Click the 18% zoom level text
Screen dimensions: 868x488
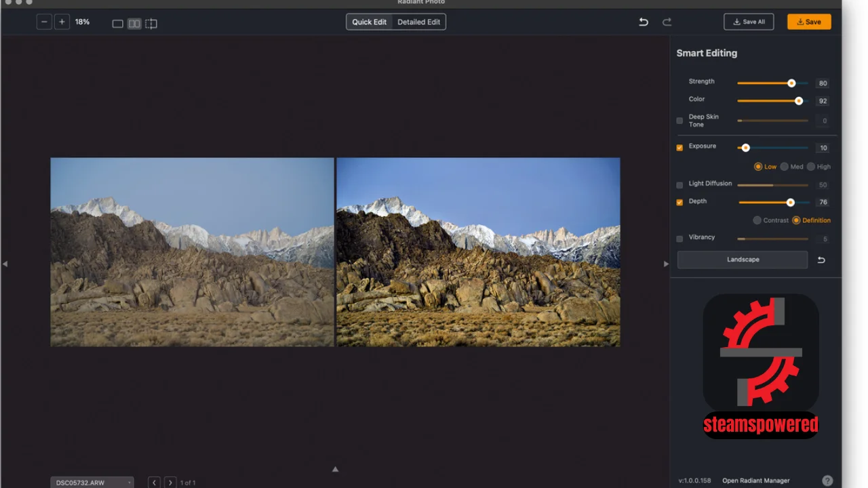[x=82, y=22]
